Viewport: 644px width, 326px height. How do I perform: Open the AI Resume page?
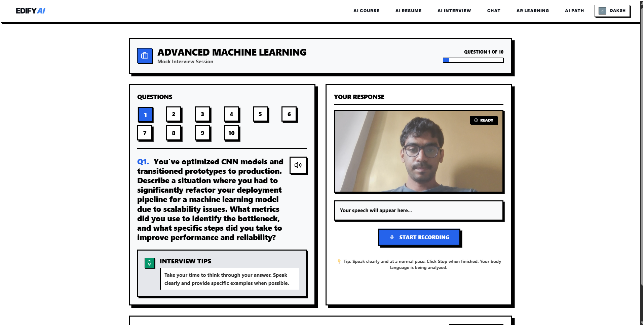pyautogui.click(x=408, y=11)
